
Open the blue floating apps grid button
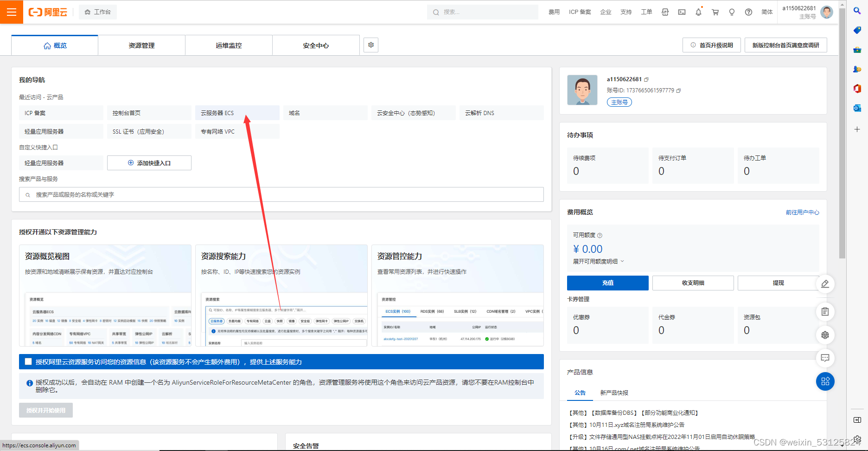[x=825, y=381]
